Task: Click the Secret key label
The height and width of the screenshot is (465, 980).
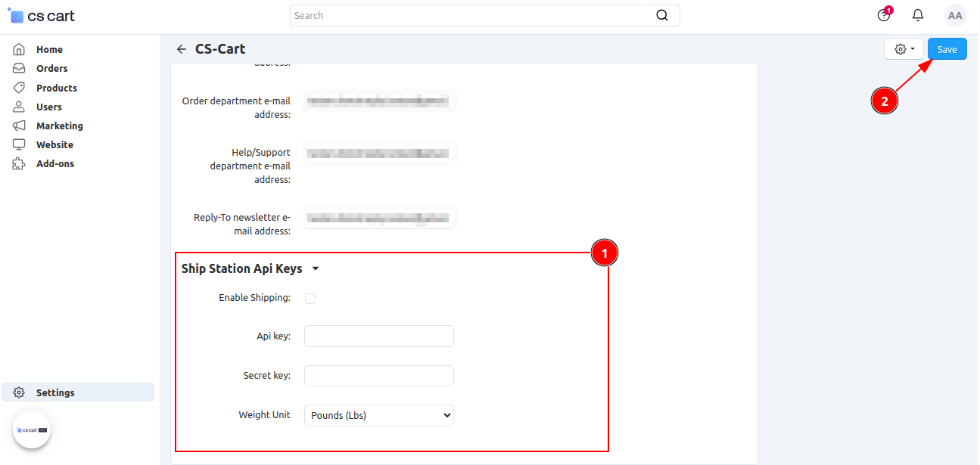Action: click(x=266, y=376)
